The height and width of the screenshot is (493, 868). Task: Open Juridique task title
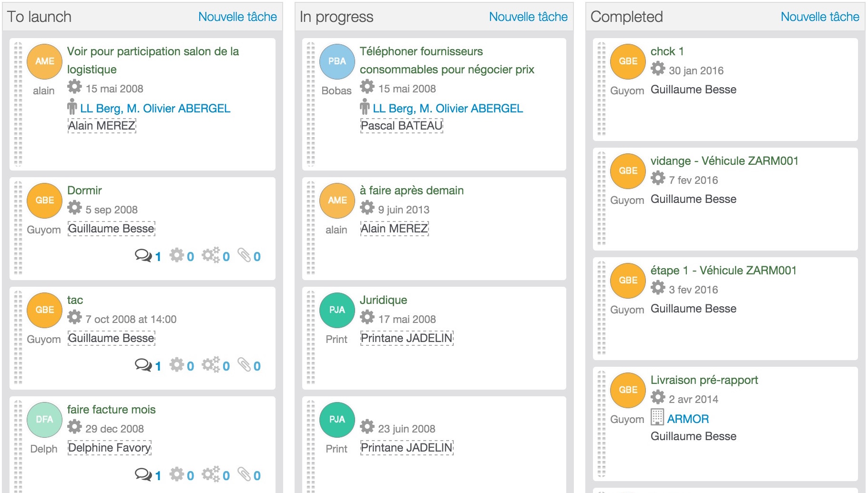coord(383,300)
